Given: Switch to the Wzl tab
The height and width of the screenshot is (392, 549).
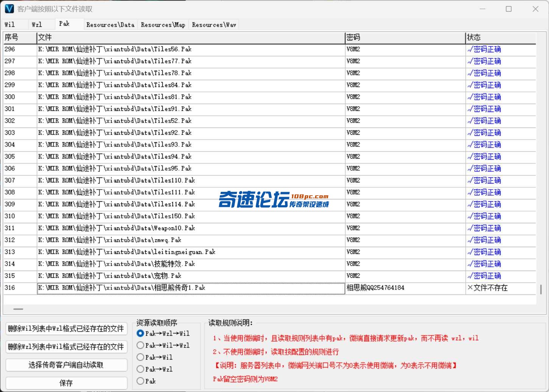Looking at the screenshot, I should pyautogui.click(x=41, y=25).
